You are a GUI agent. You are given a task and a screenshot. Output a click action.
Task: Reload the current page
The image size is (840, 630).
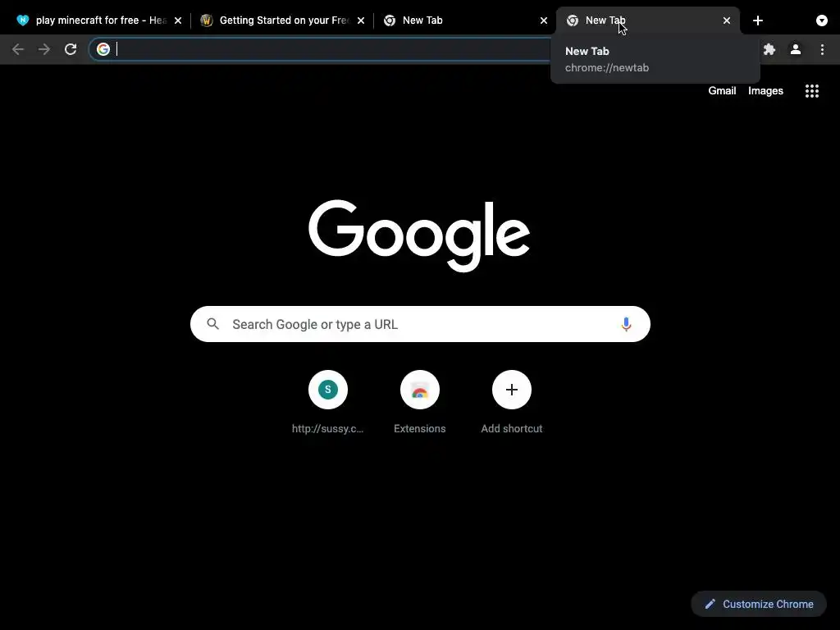click(x=71, y=49)
